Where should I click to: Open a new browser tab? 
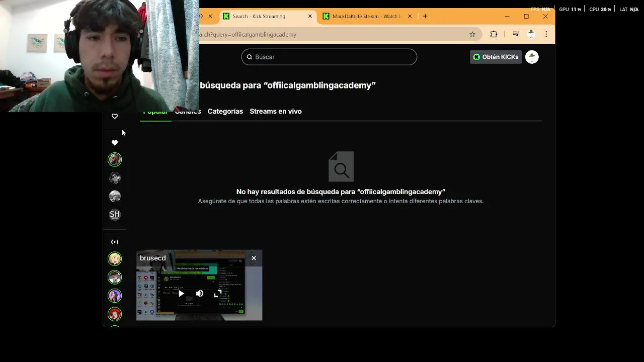point(425,16)
